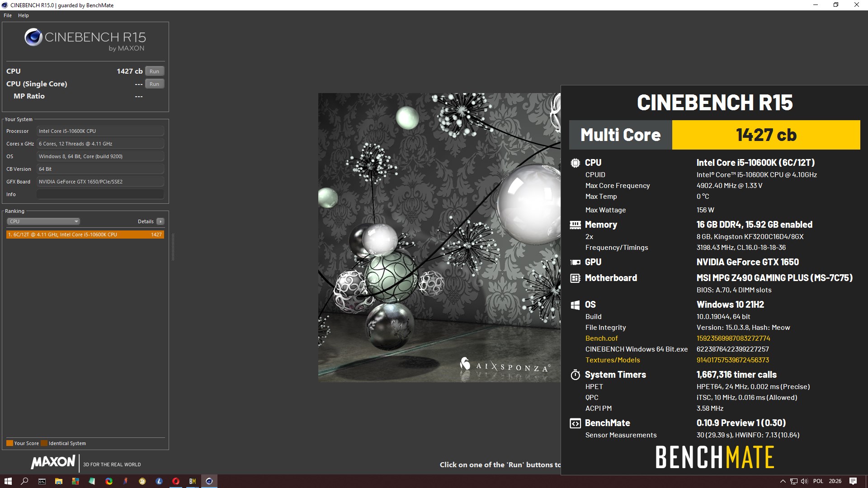This screenshot has width=868, height=488.
Task: Select the i5-10600K 1427 ranking entry
Action: (x=85, y=235)
